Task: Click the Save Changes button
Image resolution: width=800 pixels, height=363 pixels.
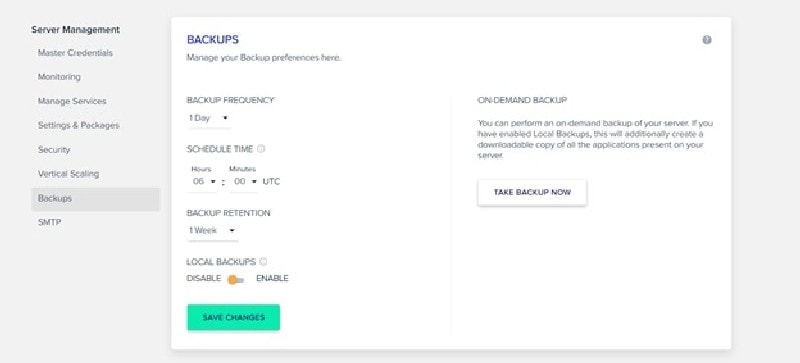Action: tap(234, 318)
